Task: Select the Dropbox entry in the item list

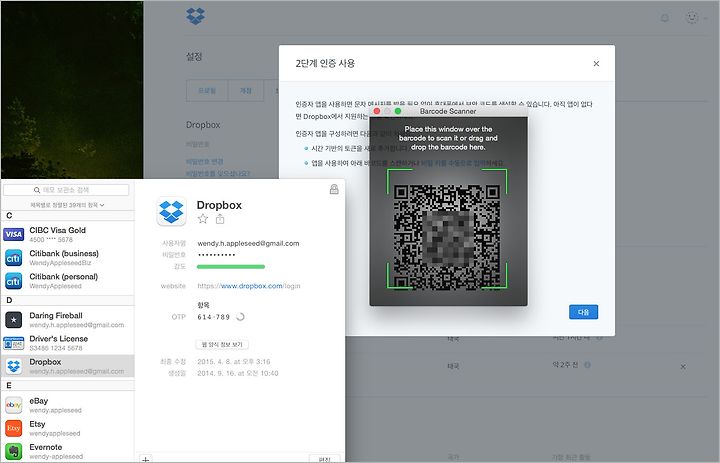Action: [68, 366]
